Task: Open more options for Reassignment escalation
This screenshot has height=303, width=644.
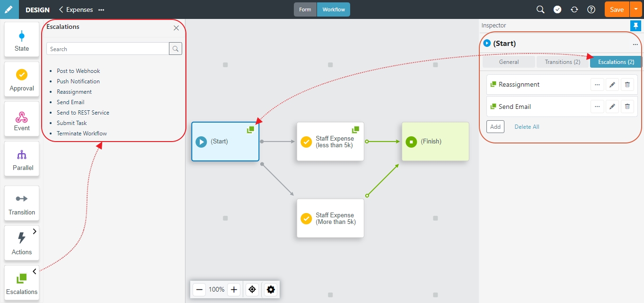Action: [x=597, y=85]
